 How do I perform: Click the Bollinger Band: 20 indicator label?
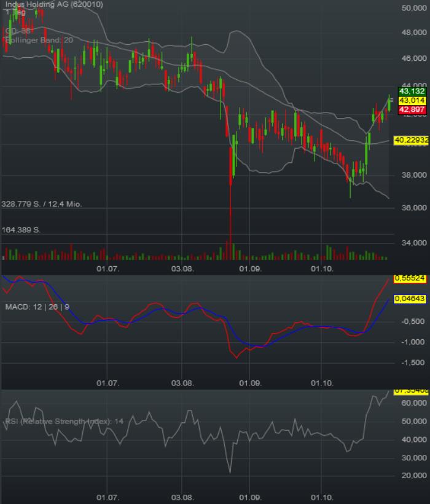39,40
